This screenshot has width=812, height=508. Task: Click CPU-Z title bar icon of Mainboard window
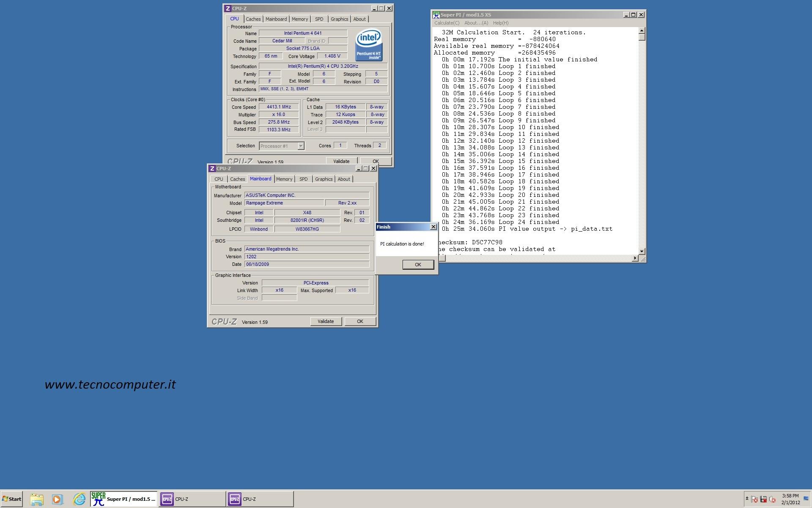[212, 168]
